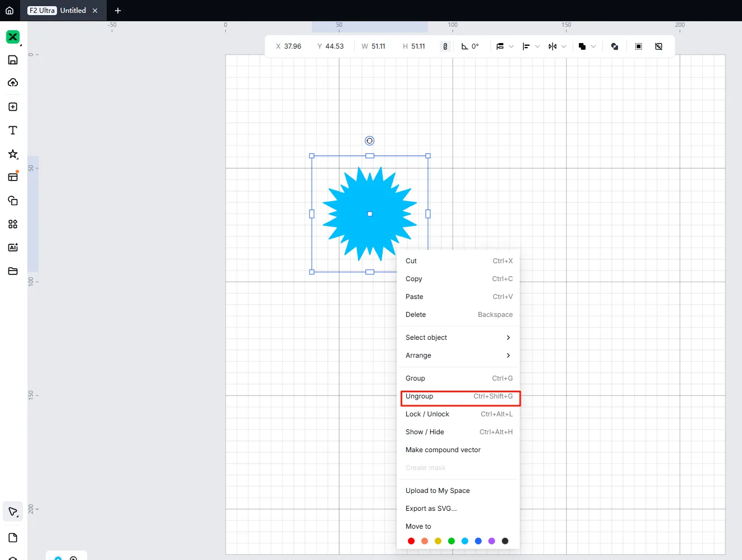Click the group selection toolbar icon
This screenshot has width=742, height=560.
(639, 46)
